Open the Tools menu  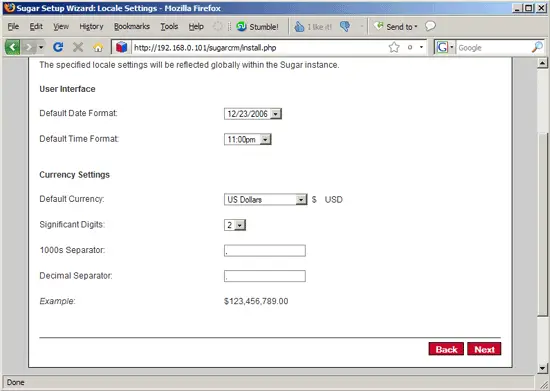pos(169,27)
